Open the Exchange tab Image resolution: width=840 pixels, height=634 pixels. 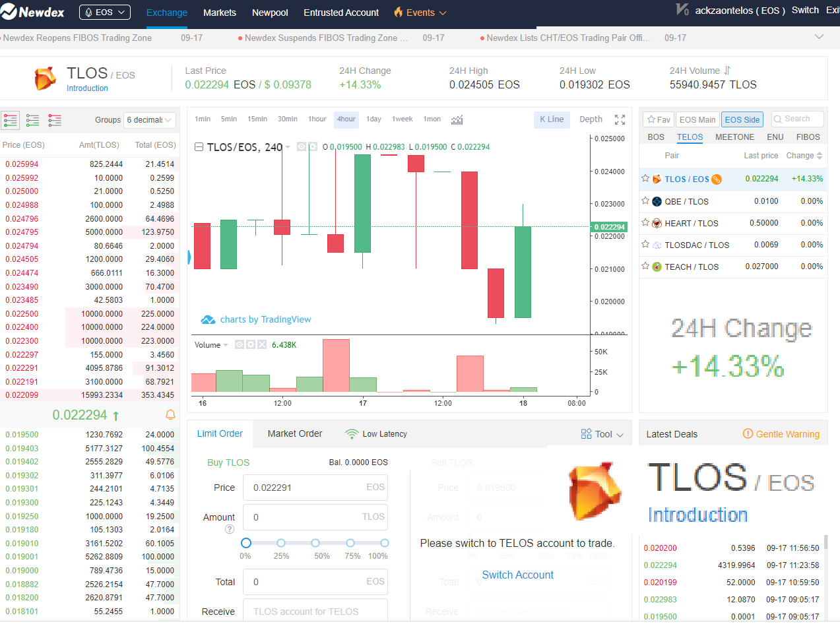pos(167,13)
